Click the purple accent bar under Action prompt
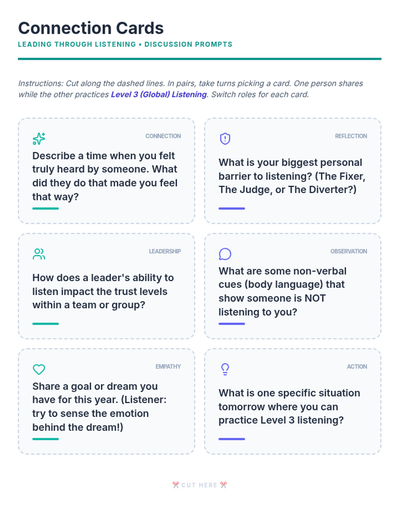This screenshot has width=399, height=532. [x=232, y=439]
